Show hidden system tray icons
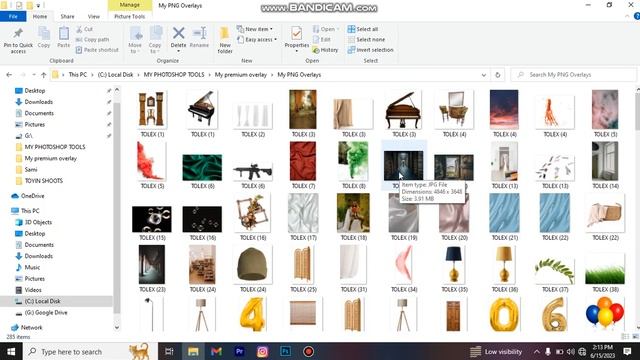Viewport: 640px width, 360px height. 537,351
